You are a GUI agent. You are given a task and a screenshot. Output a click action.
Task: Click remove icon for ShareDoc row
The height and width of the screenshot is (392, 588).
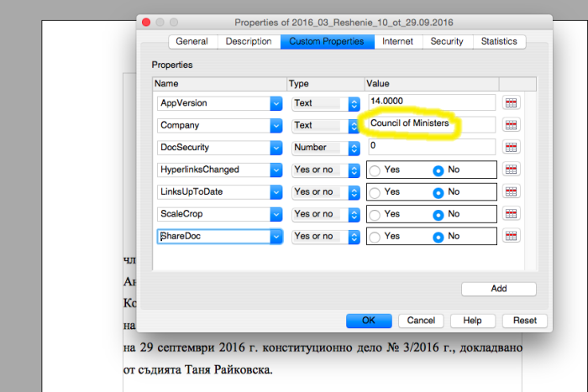pos(511,236)
